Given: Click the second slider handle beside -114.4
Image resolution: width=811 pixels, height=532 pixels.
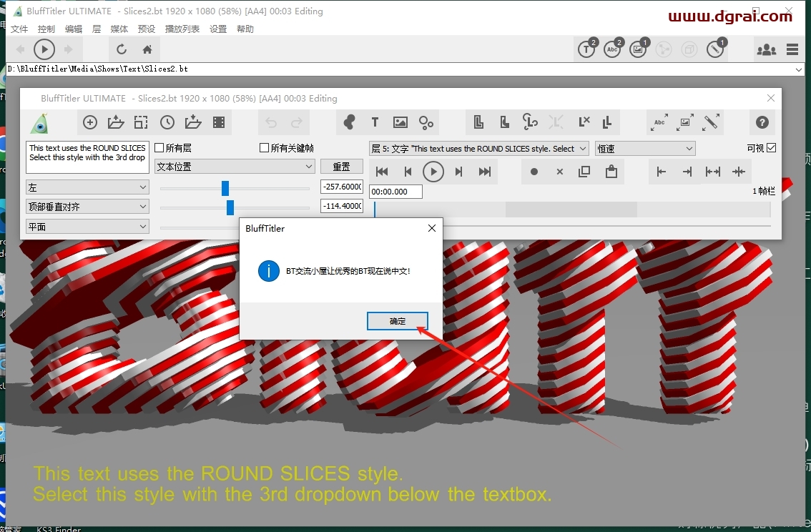Looking at the screenshot, I should [x=230, y=208].
